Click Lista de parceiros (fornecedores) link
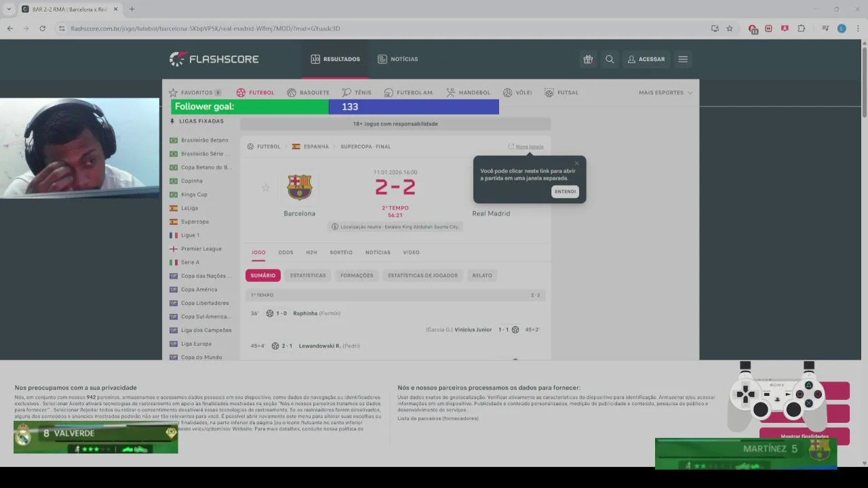The width and height of the screenshot is (868, 488). (438, 418)
